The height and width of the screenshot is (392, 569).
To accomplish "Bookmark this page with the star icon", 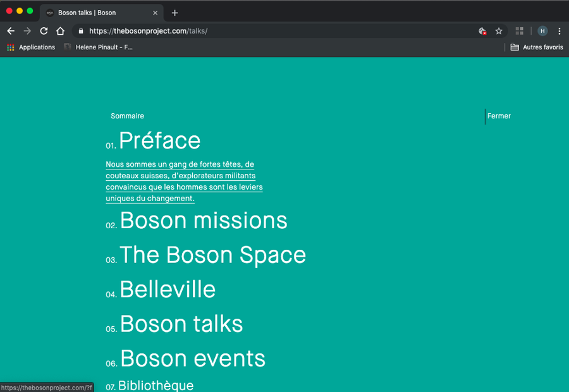I will tap(499, 31).
